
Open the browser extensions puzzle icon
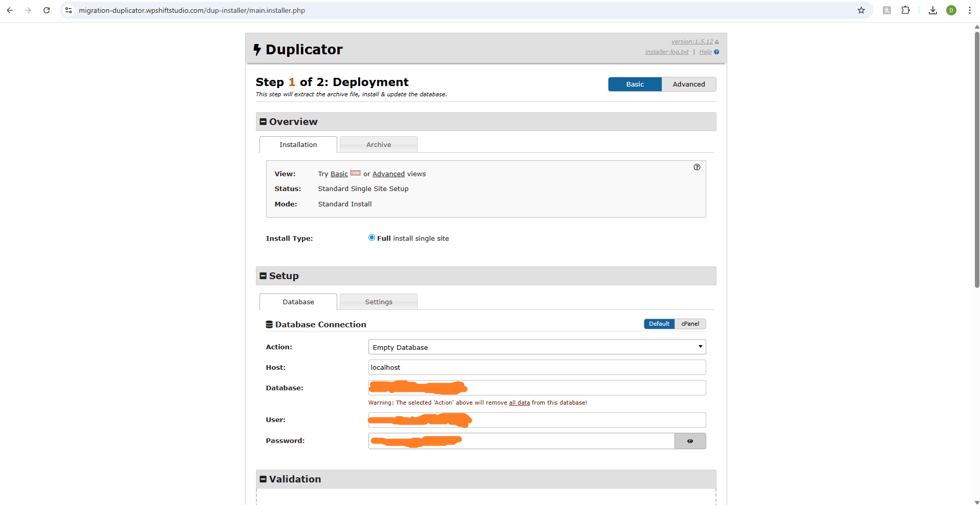[906, 10]
